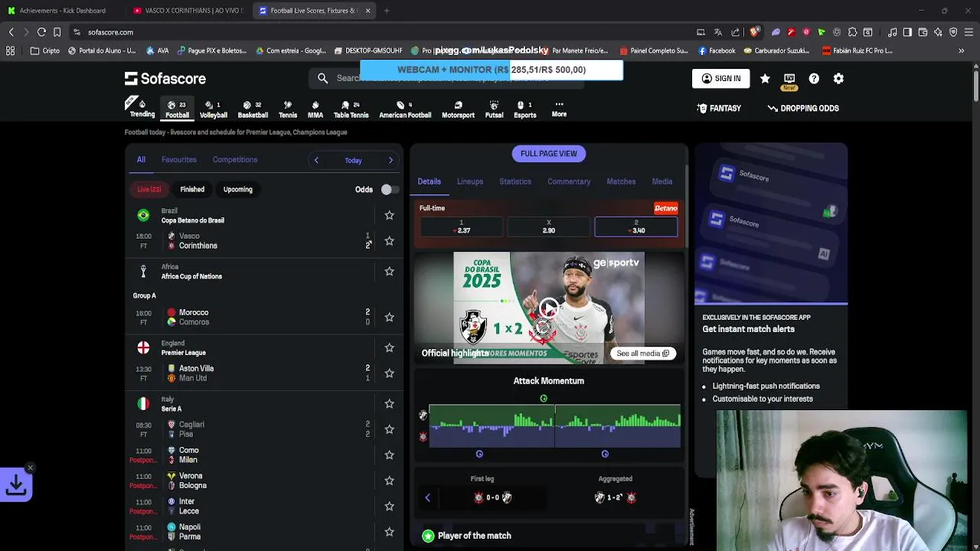The image size is (980, 551).
Task: Select the home win odds 2.37
Action: pyautogui.click(x=461, y=227)
